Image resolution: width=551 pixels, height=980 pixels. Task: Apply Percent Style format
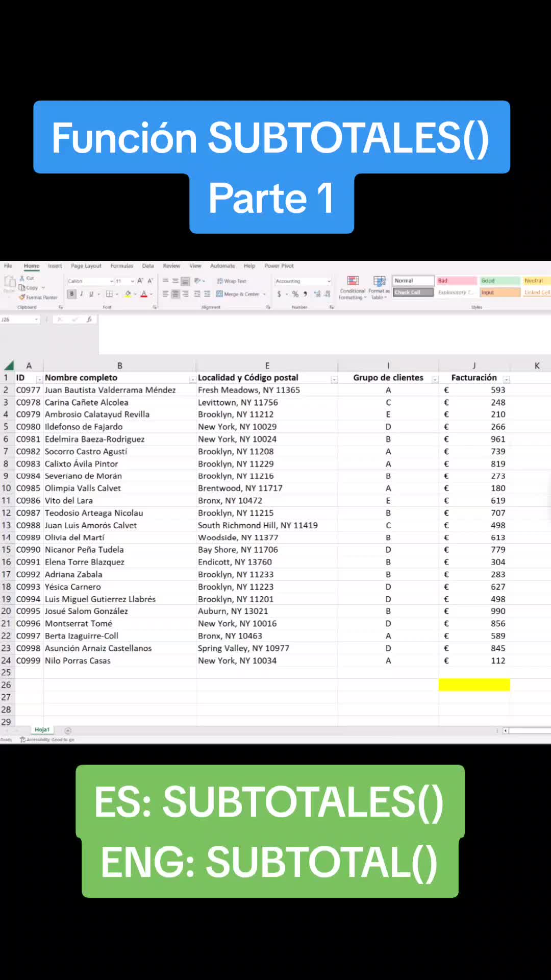295,294
